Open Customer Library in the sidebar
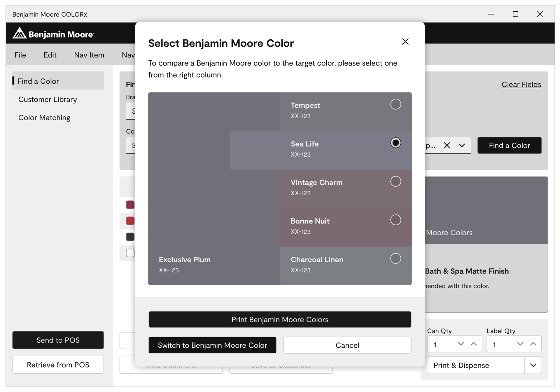 (48, 100)
